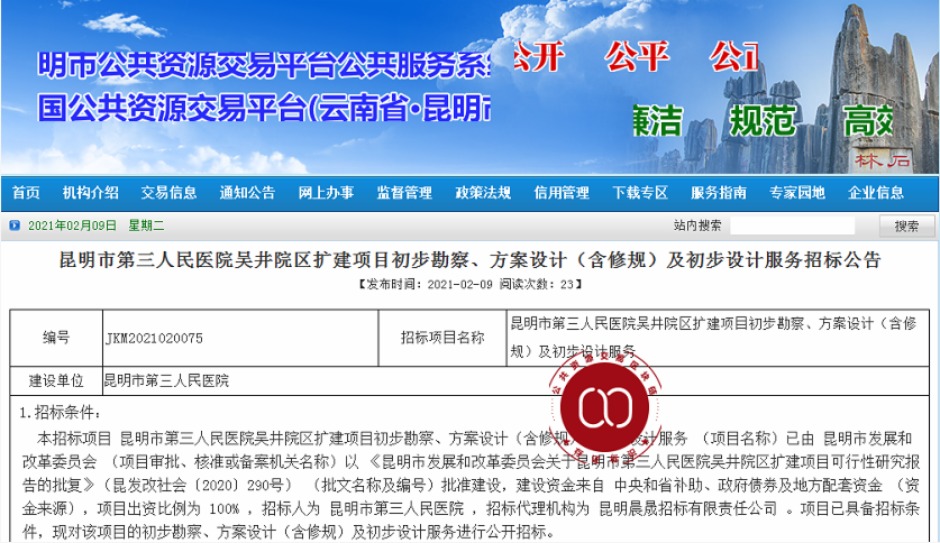Click the blue icon beside the date
This screenshot has height=543, width=940.
(x=14, y=226)
